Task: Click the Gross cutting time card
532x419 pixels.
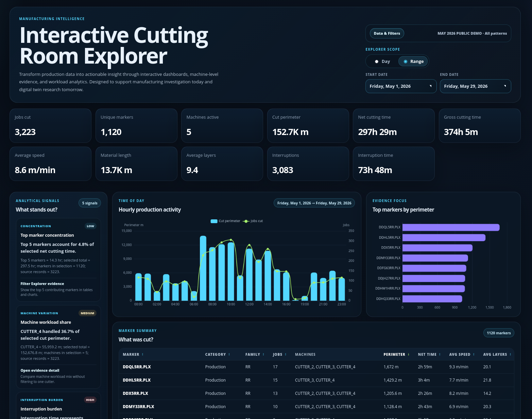Action: click(x=480, y=125)
